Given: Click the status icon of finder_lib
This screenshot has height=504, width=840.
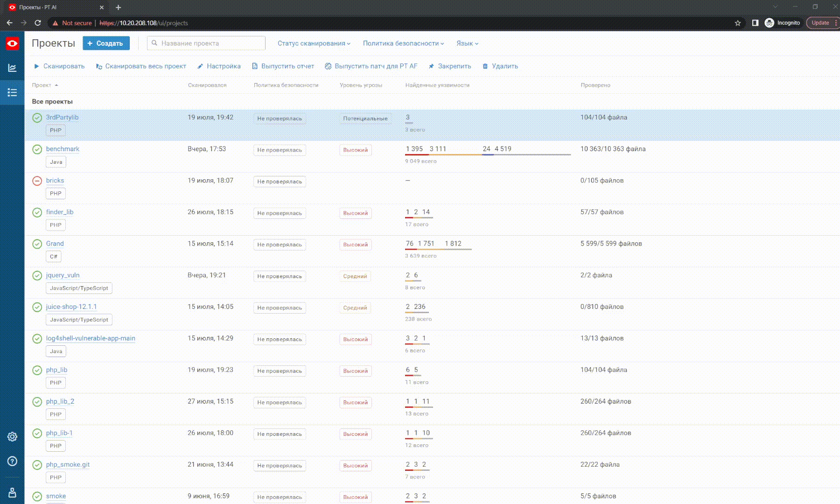Looking at the screenshot, I should (37, 212).
